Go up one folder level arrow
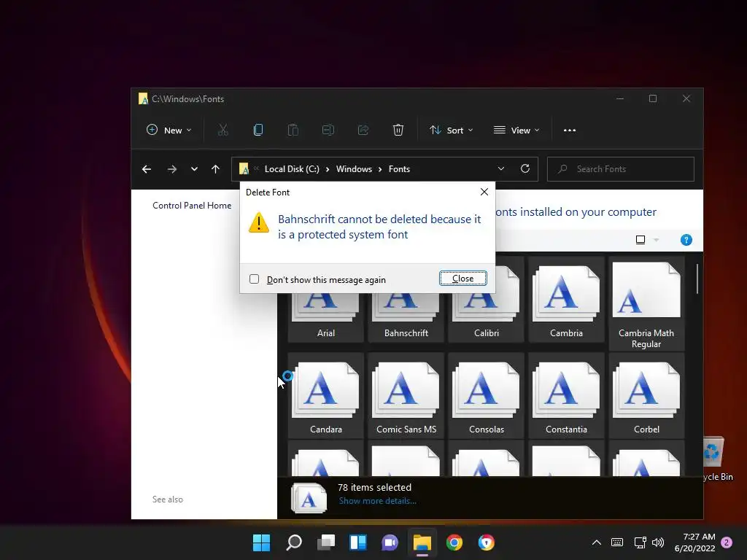This screenshot has height=560, width=747. point(215,169)
